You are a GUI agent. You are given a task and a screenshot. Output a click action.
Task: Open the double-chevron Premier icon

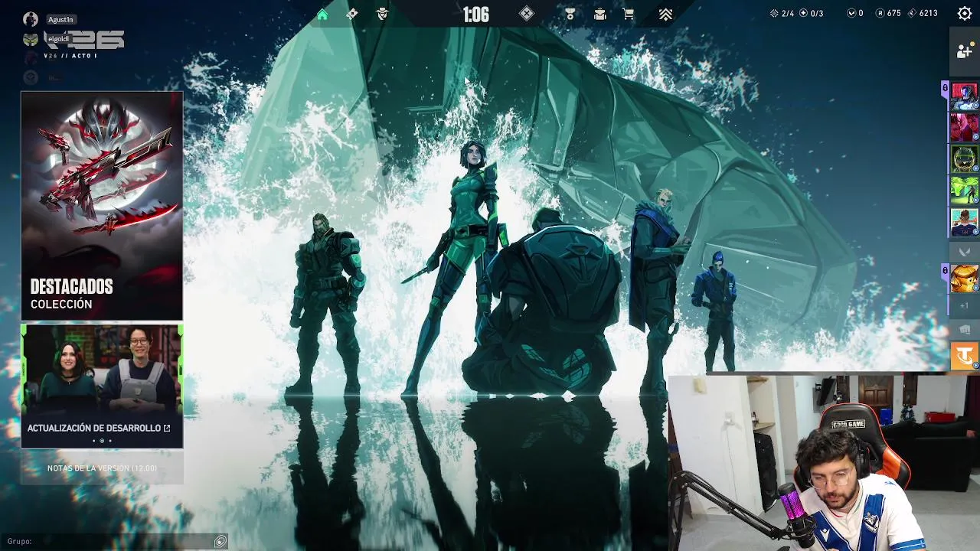[x=665, y=14]
